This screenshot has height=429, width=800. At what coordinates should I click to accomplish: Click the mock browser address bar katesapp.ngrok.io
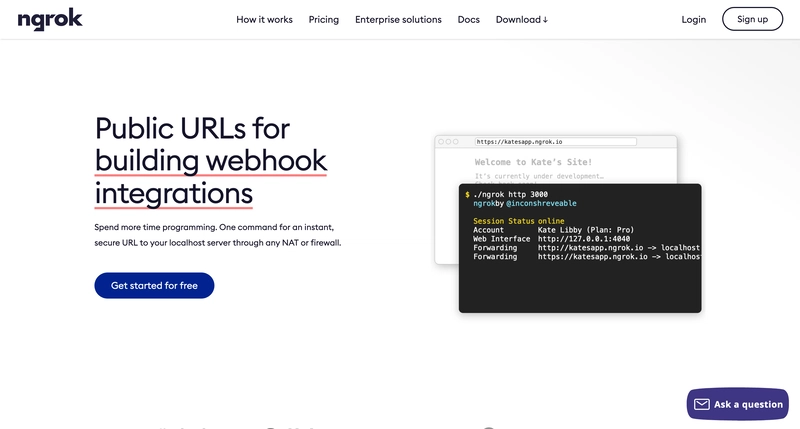coord(556,142)
